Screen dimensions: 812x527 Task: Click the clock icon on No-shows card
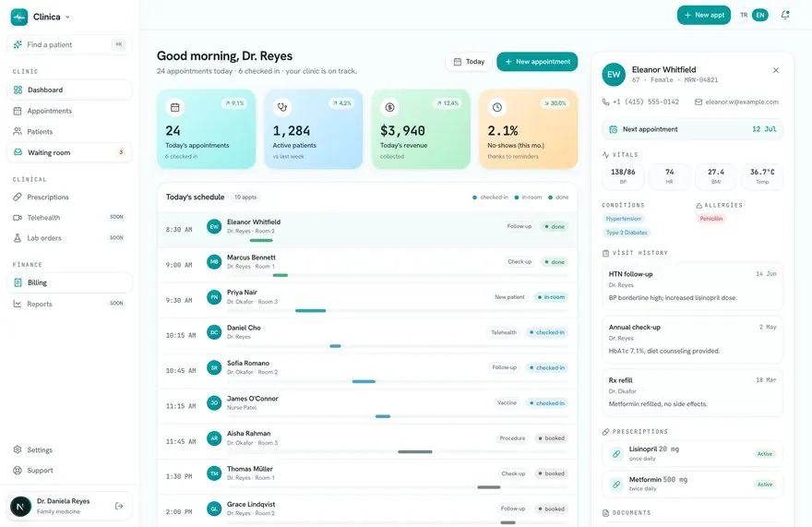(x=497, y=107)
